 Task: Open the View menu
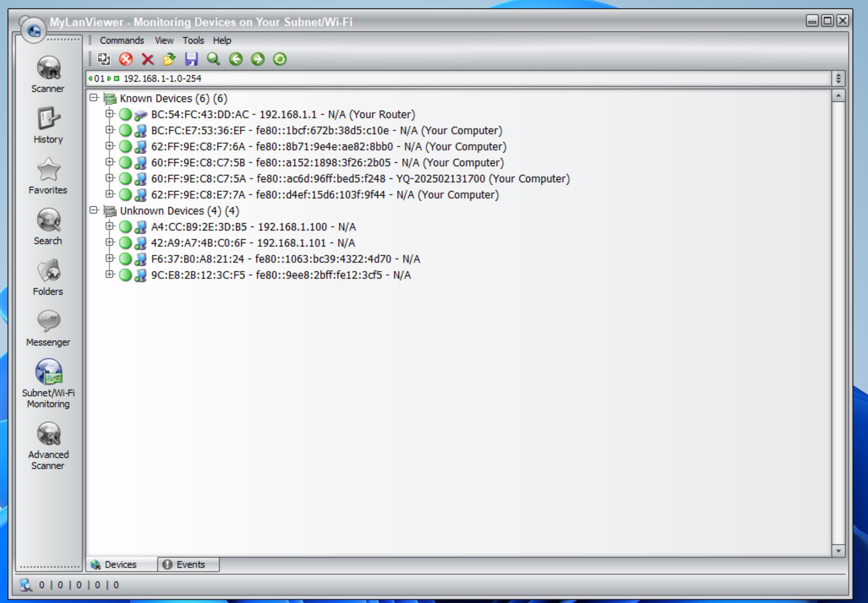pos(164,41)
